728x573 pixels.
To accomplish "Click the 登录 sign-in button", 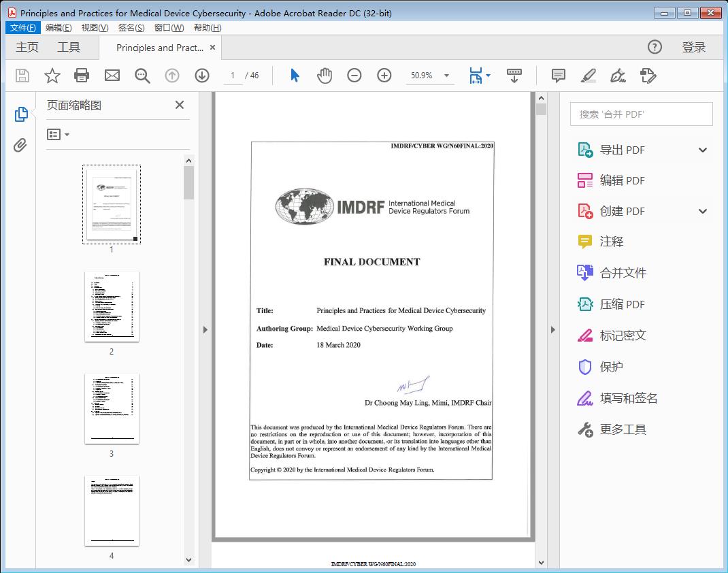I will pyautogui.click(x=693, y=48).
